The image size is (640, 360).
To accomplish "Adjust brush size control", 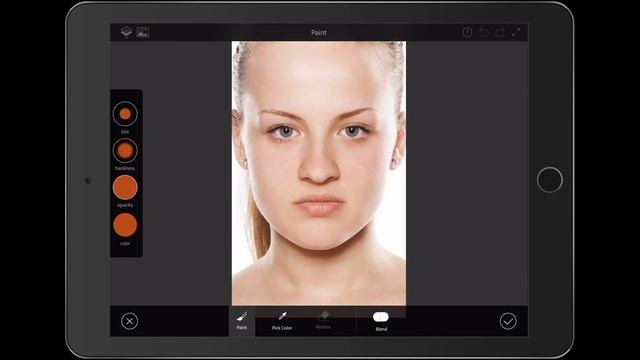I will point(125,114).
